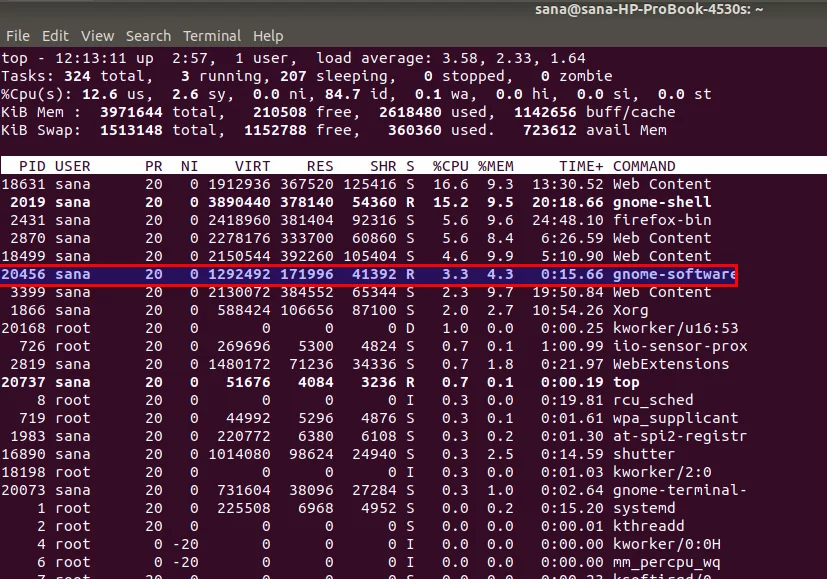Click PID 3399 in the list
This screenshot has width=827, height=579.
pos(28,292)
